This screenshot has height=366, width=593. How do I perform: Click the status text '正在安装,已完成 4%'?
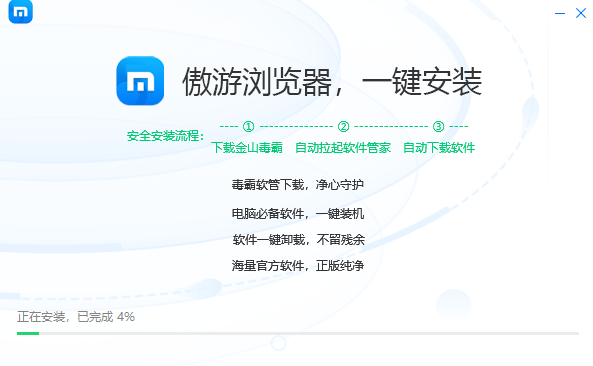(x=76, y=317)
